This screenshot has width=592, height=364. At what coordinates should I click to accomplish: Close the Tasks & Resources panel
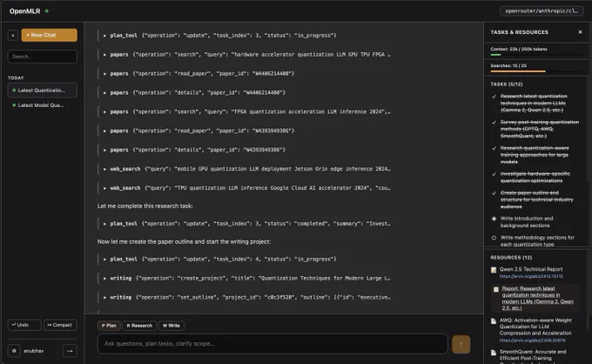[580, 32]
